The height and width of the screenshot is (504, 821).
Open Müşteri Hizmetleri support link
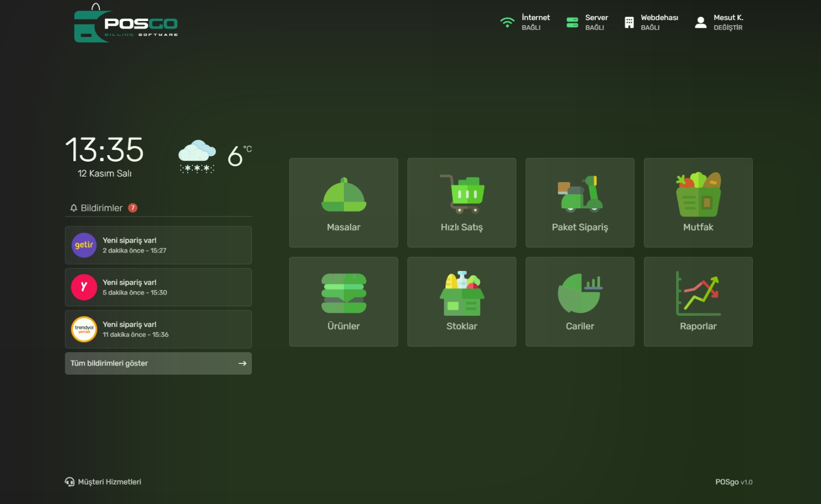(103, 482)
